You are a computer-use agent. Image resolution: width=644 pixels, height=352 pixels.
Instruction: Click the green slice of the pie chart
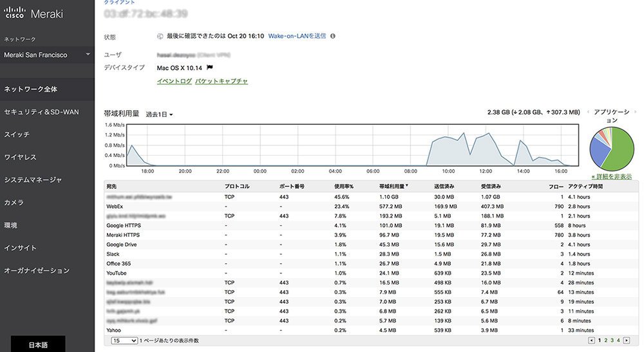622,148
